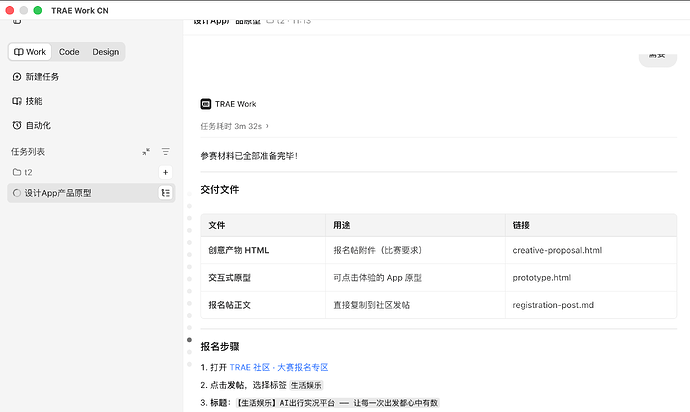The image size is (690, 412).
Task: Click the 生活娱乐 tag label
Action: (306, 385)
